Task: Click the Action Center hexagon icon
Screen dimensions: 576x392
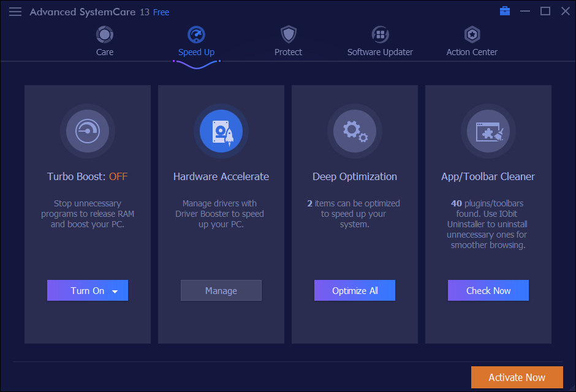Action: pos(472,34)
